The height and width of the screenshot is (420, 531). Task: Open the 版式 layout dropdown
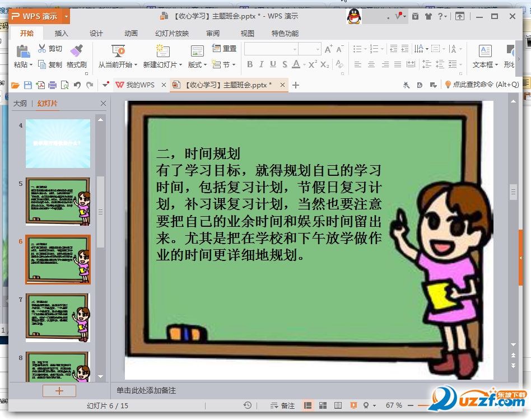(197, 64)
